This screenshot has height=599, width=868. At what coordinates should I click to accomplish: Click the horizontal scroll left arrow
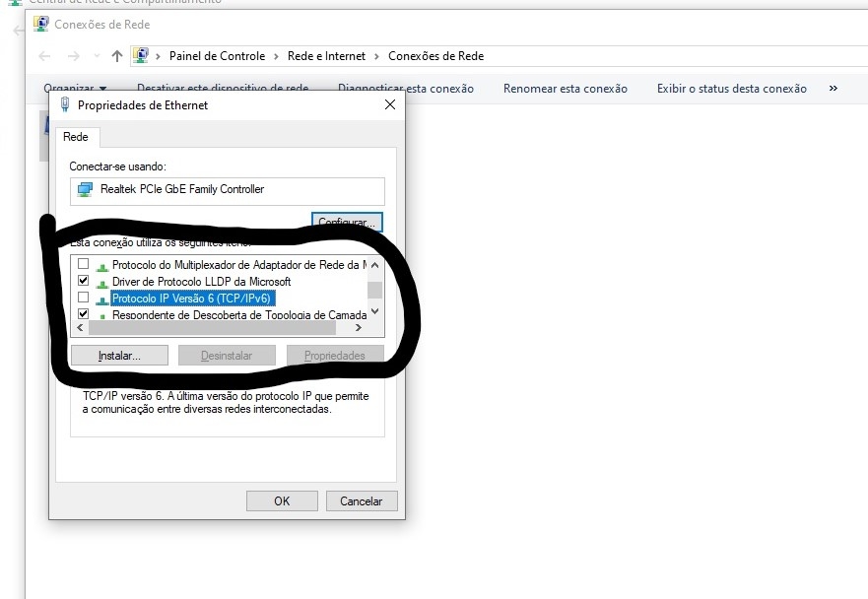pos(80,328)
